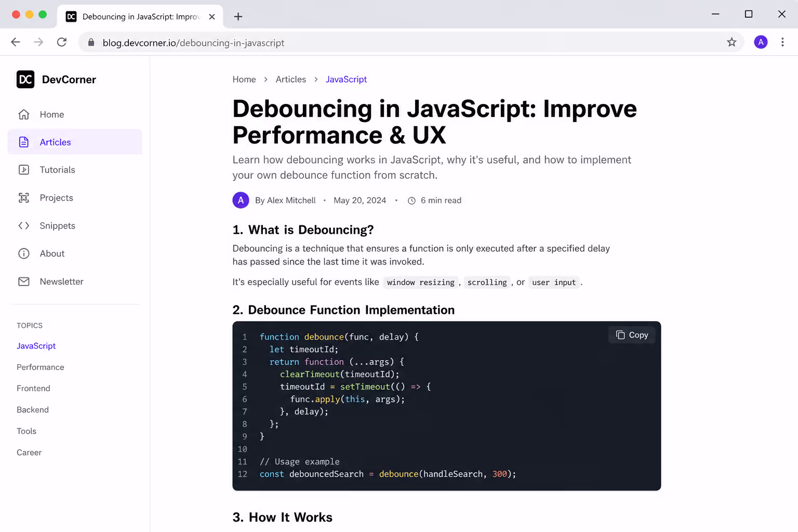798x532 pixels.
Task: Select the Career topic
Action: 29,453
